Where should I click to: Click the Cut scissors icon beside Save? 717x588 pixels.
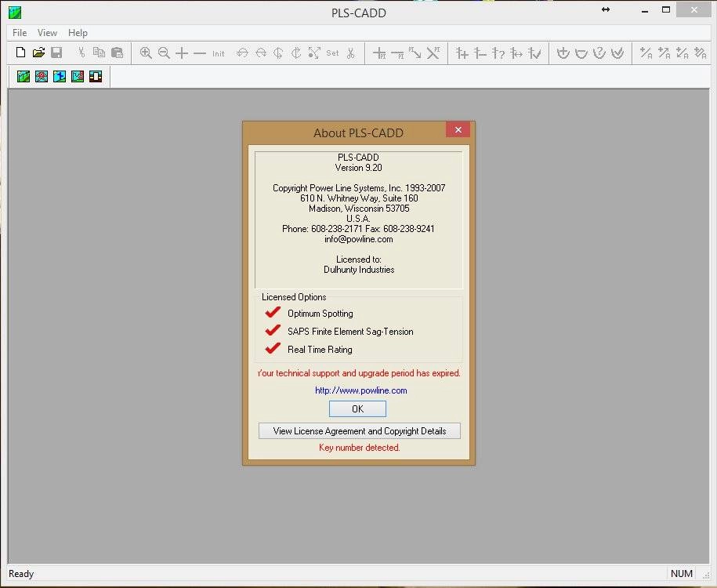(81, 53)
